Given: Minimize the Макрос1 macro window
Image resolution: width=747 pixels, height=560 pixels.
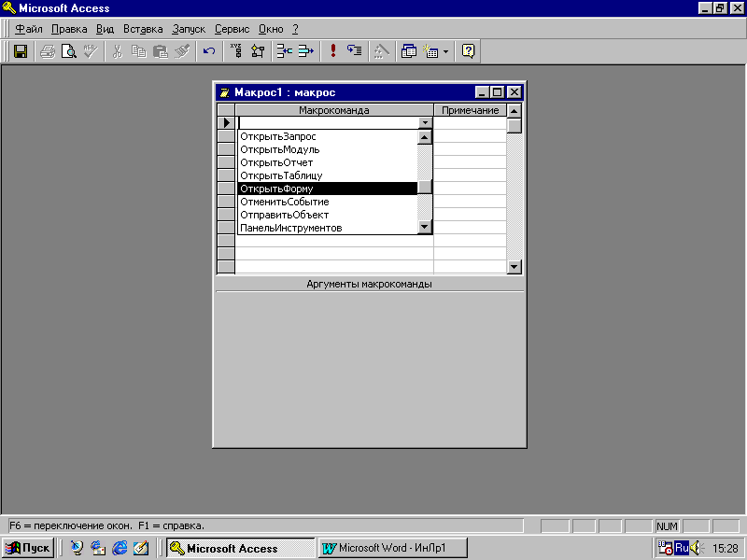Looking at the screenshot, I should 482,91.
